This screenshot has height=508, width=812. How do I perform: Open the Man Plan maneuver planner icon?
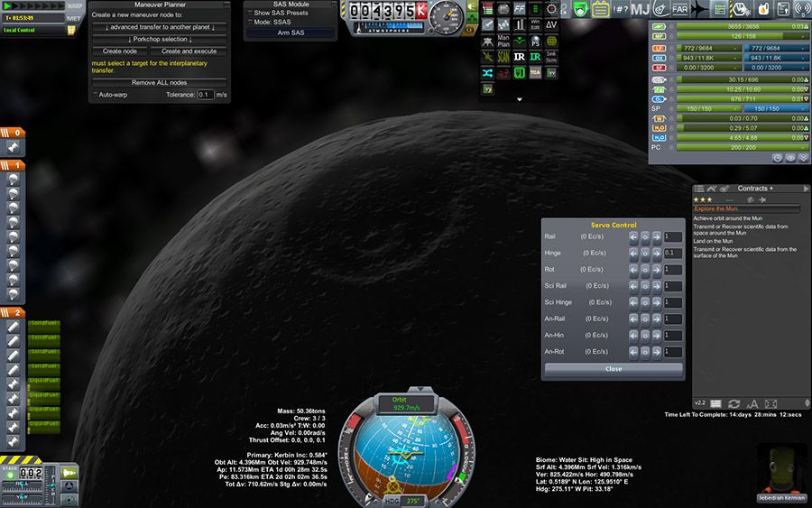503,41
